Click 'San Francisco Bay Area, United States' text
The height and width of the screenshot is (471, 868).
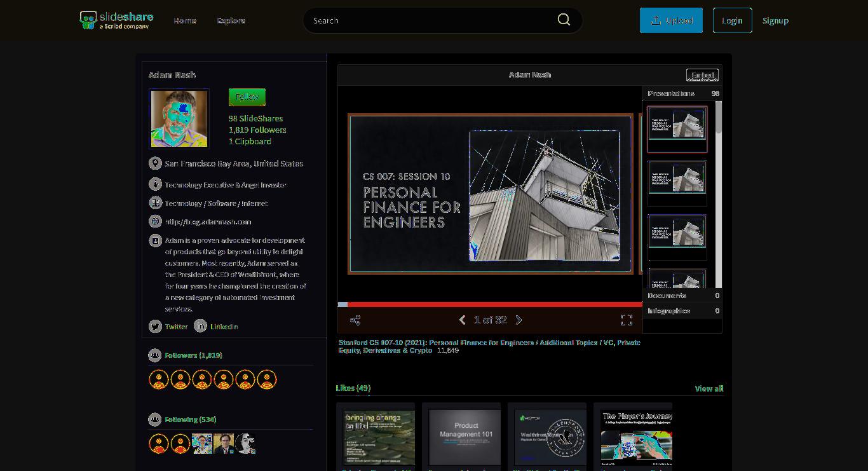click(x=234, y=163)
